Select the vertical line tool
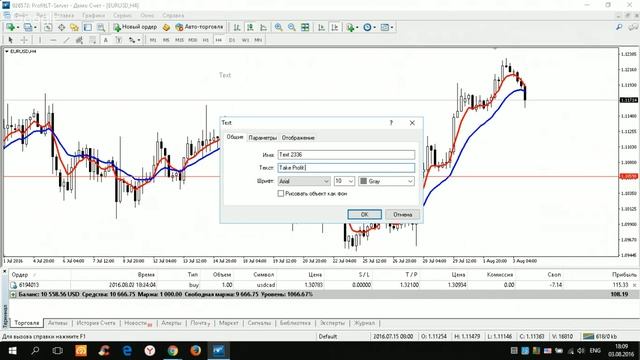Viewport: 640px width, 360px height. [x=40, y=40]
